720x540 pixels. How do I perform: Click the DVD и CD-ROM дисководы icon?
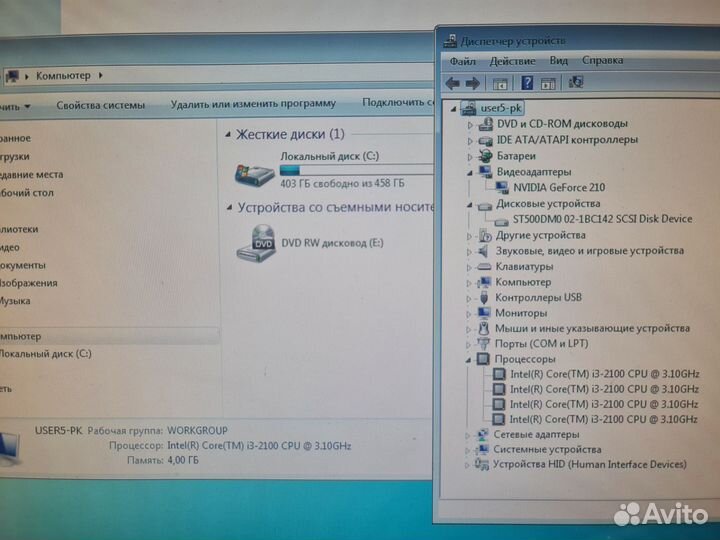[485, 124]
